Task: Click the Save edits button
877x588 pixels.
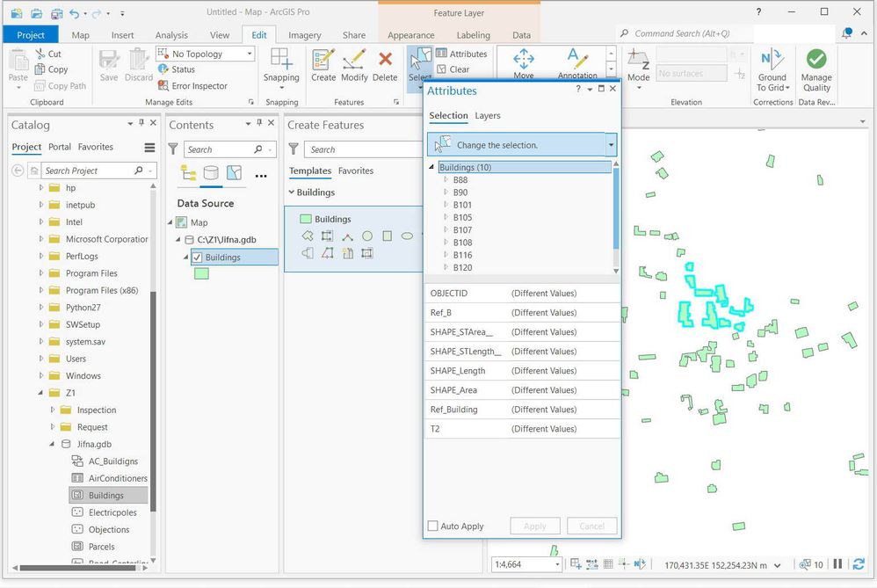Action: coord(108,65)
